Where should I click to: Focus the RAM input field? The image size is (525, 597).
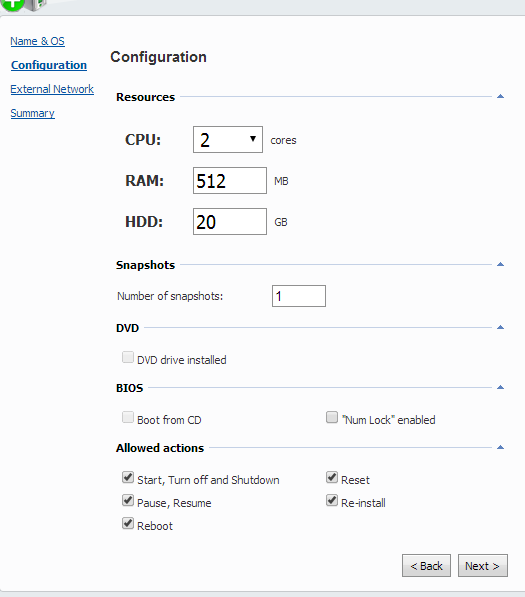pos(230,180)
